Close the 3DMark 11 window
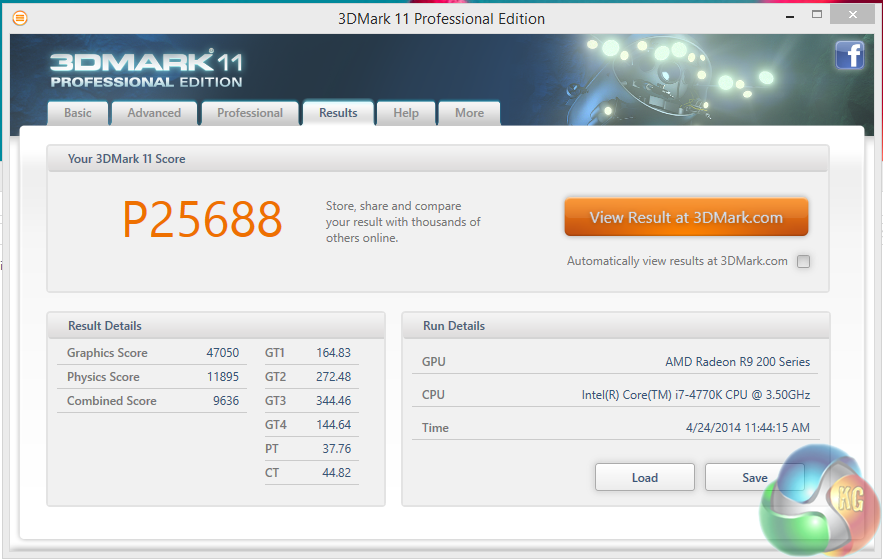This screenshot has height=559, width=883. [x=853, y=15]
